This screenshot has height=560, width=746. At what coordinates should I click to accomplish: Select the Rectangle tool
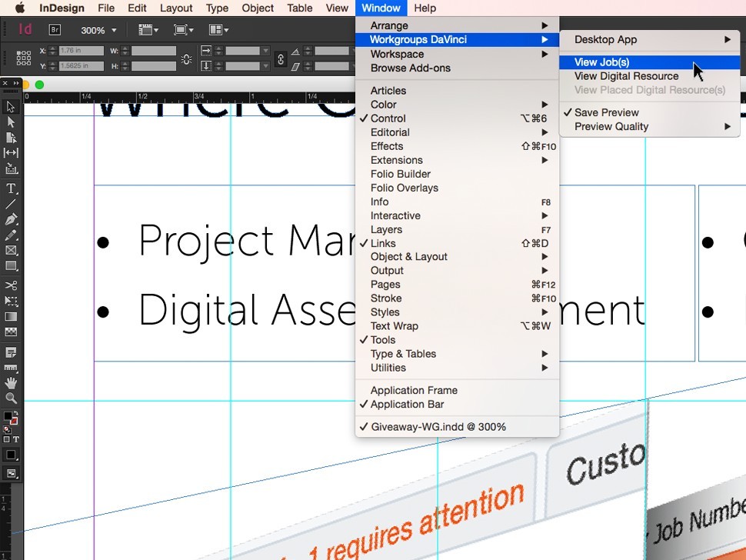11,266
